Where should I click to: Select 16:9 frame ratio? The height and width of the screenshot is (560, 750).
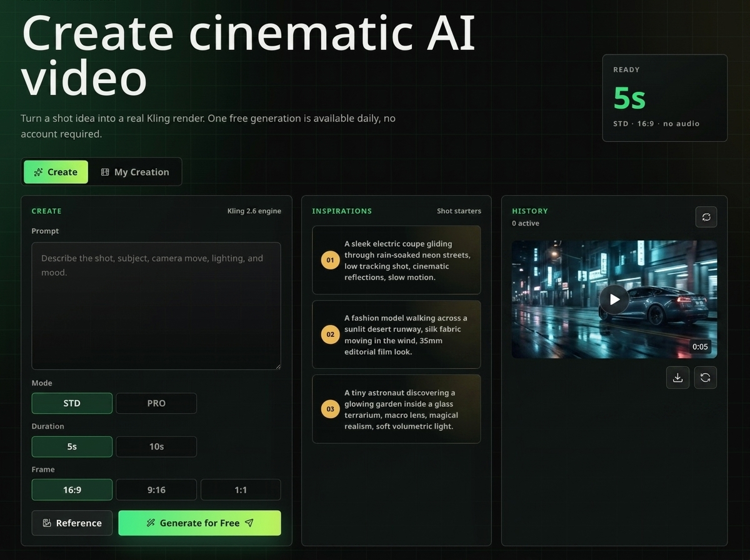point(72,490)
